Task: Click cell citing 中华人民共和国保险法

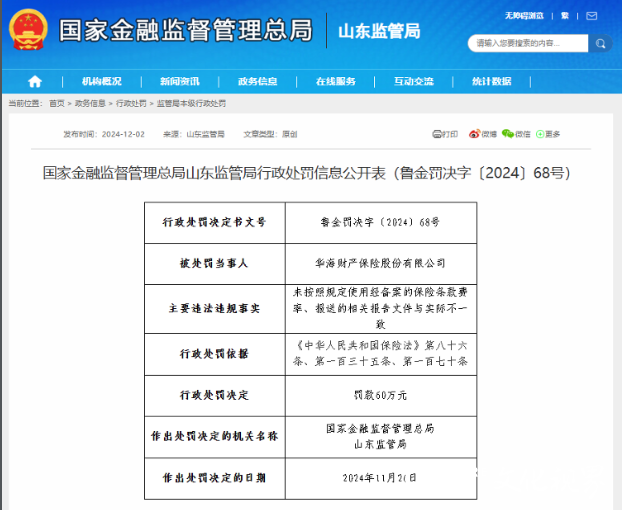Action: [381, 354]
